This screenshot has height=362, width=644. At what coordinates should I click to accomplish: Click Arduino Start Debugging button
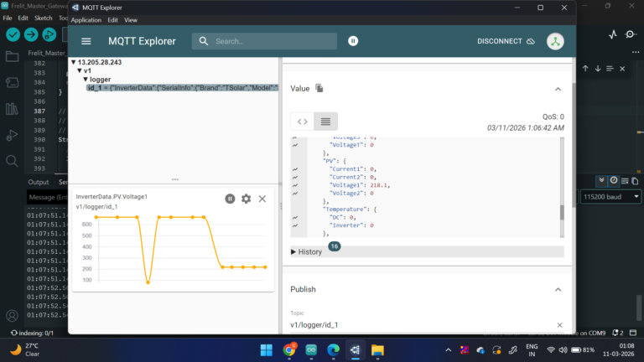coord(49,35)
